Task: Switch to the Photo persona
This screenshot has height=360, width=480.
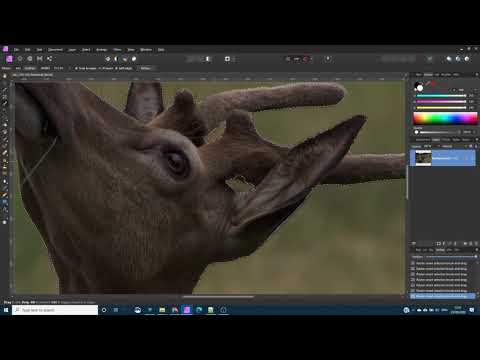Action: [x=9, y=59]
